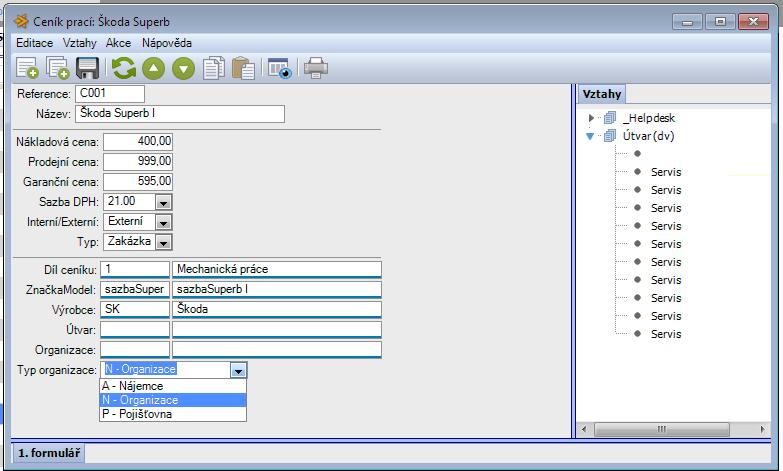Click the Garanční cena field

pos(138,181)
